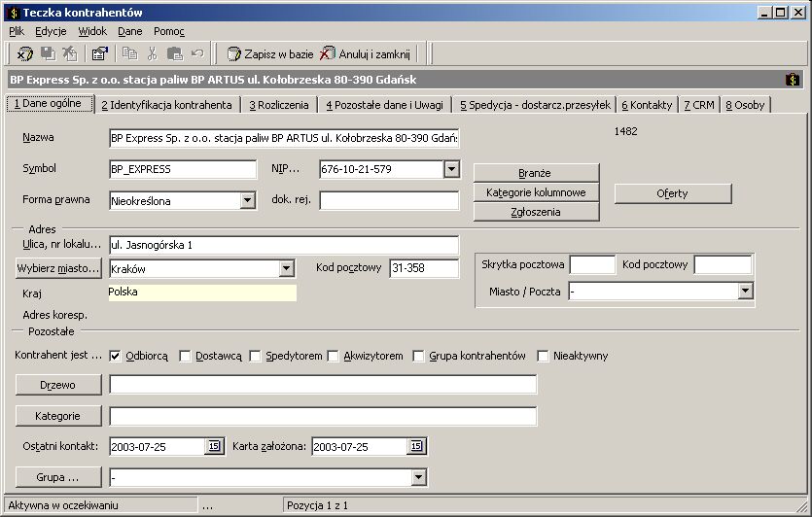Check the Nieaktywny checkbox

(x=543, y=356)
